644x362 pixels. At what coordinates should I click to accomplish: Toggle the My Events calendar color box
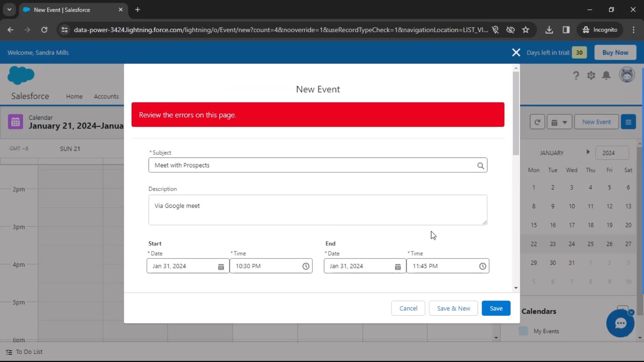pos(523,331)
